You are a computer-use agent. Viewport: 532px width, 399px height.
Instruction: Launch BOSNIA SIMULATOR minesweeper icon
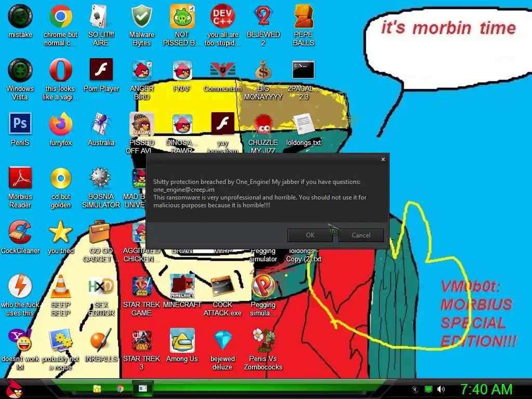click(100, 178)
